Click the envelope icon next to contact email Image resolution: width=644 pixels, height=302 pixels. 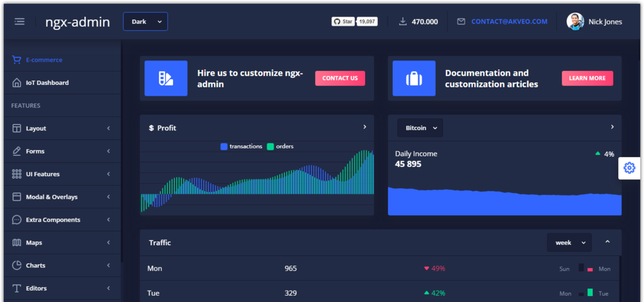[461, 21]
